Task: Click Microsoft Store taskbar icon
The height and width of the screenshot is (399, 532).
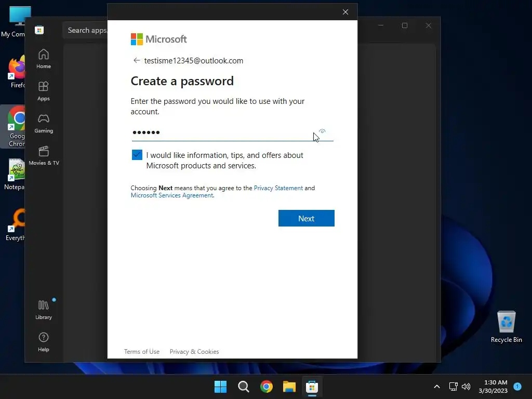Action: (x=312, y=387)
